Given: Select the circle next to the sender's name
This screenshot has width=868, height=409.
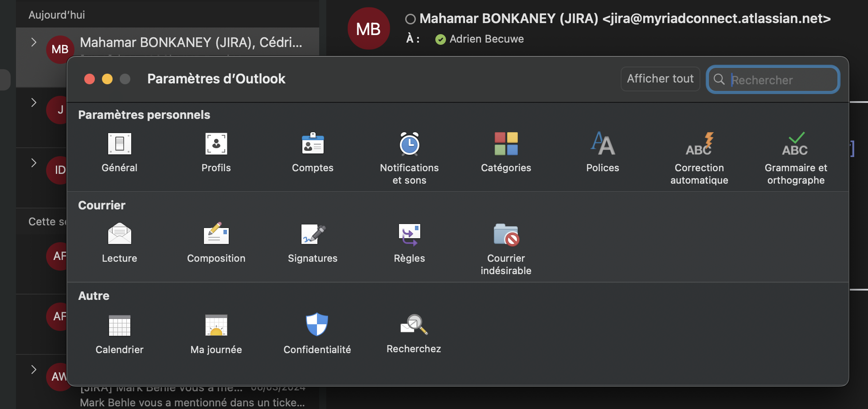Looking at the screenshot, I should coord(410,19).
